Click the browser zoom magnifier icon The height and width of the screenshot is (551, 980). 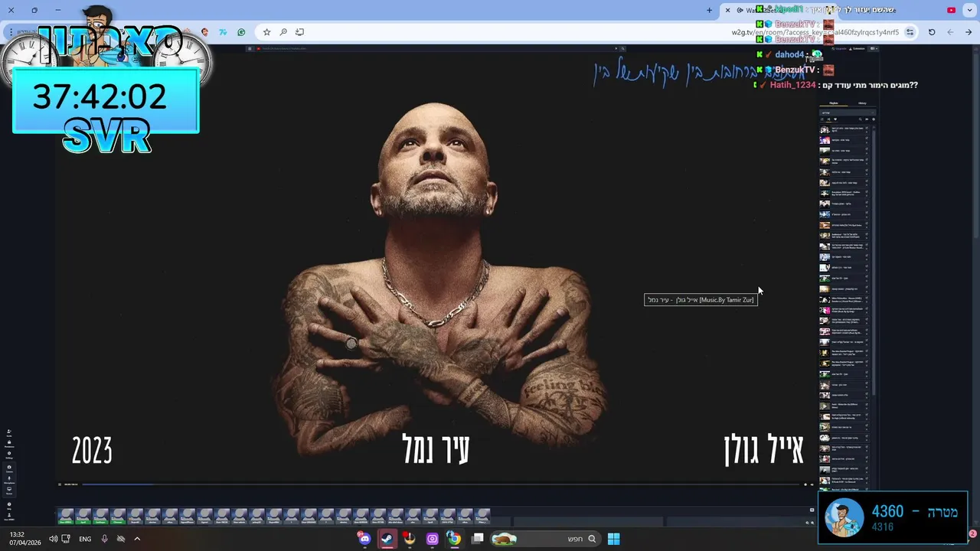tap(283, 32)
